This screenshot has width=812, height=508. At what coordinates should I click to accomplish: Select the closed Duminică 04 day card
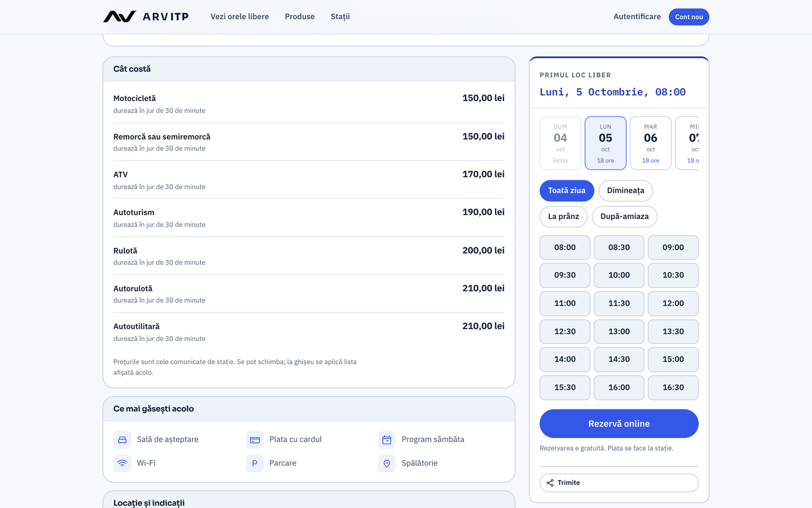(560, 143)
